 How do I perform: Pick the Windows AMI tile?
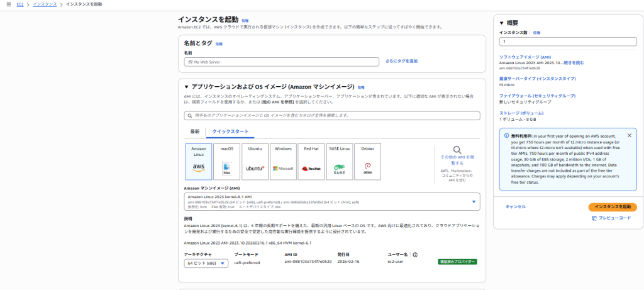[282, 160]
